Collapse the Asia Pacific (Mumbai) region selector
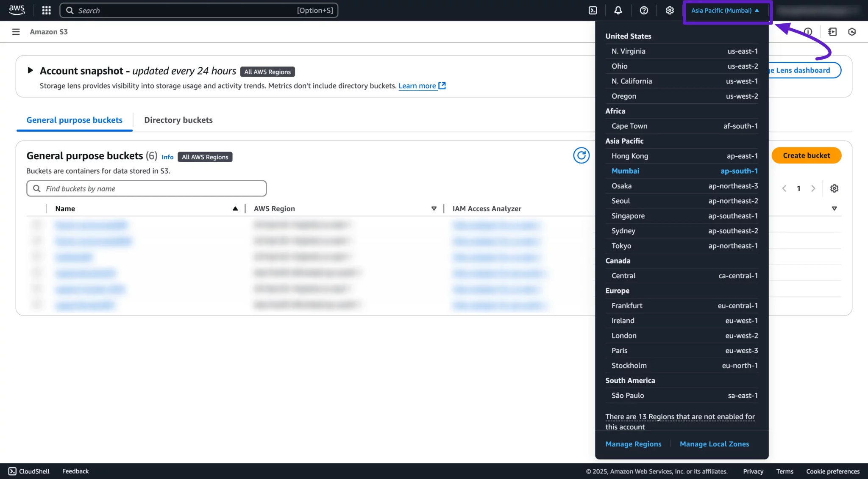The image size is (868, 479). (x=725, y=11)
